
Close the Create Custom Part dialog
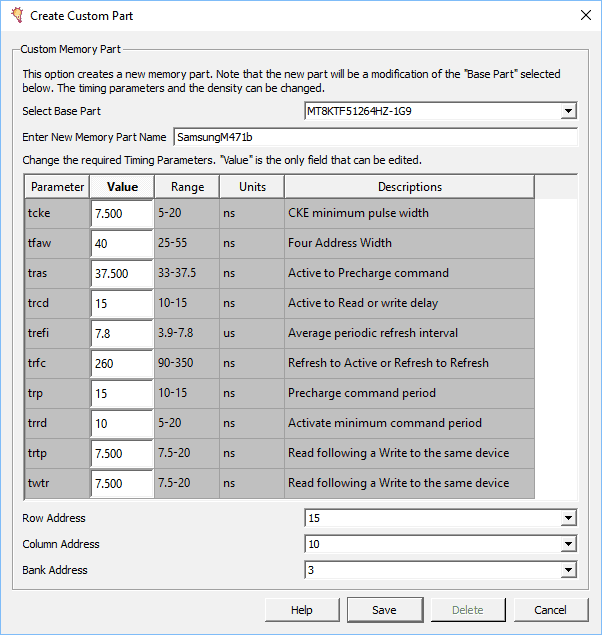click(584, 15)
